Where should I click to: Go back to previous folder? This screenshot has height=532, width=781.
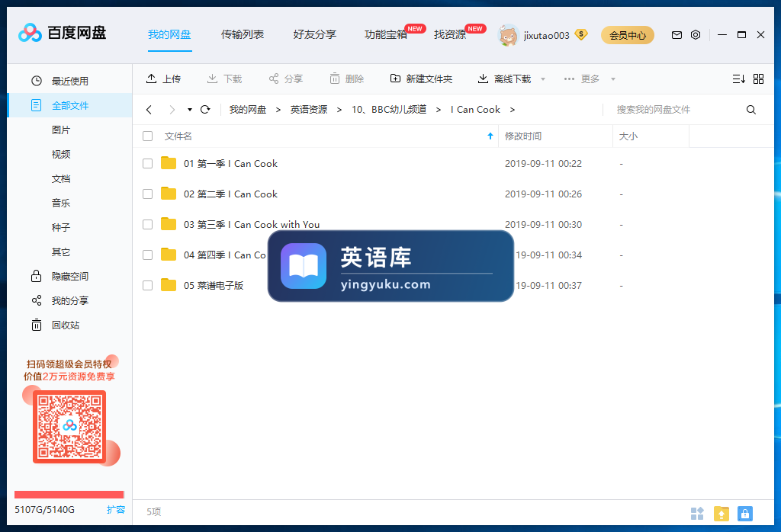tap(149, 110)
